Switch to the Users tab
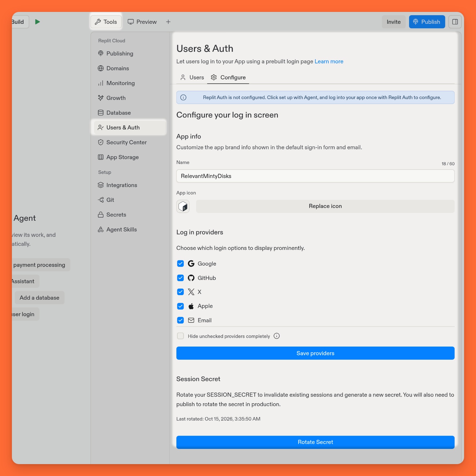The width and height of the screenshot is (476, 476). tap(192, 78)
